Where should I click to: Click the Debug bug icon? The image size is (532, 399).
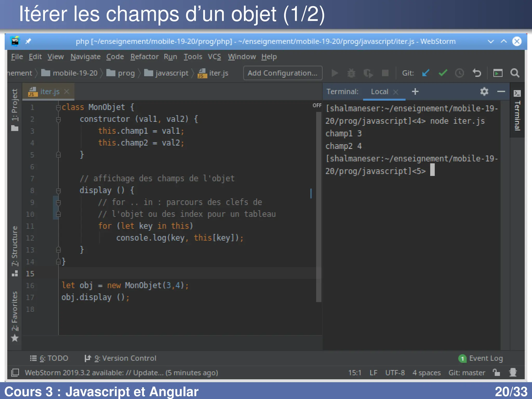click(351, 73)
